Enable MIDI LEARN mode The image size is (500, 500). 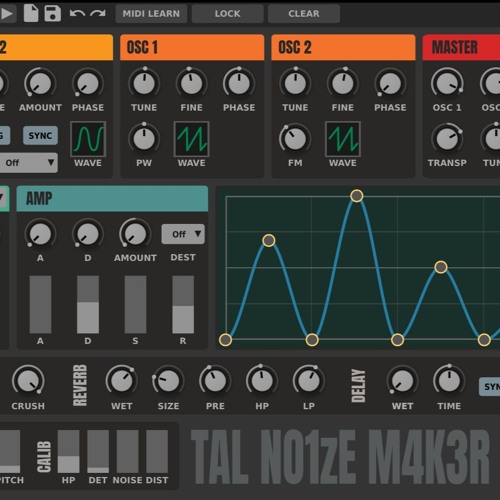(x=151, y=14)
